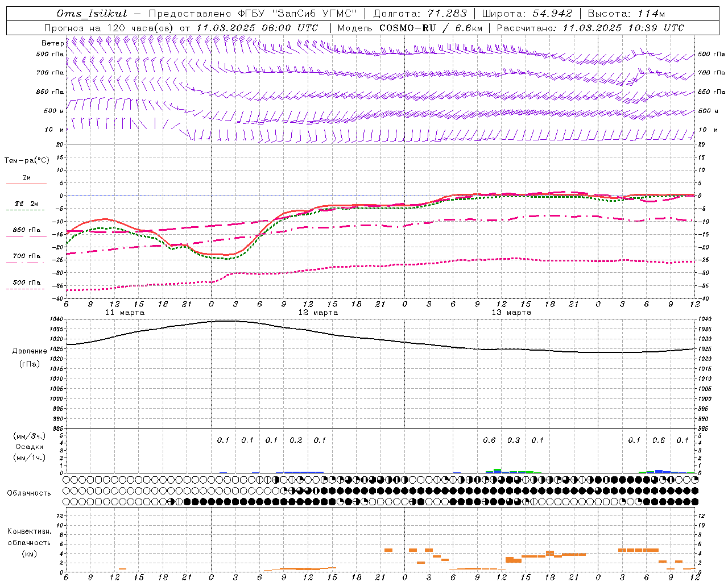The image size is (728, 582).
Task: Click the 0.3 precipitation amount value
Action: pyautogui.click(x=514, y=440)
